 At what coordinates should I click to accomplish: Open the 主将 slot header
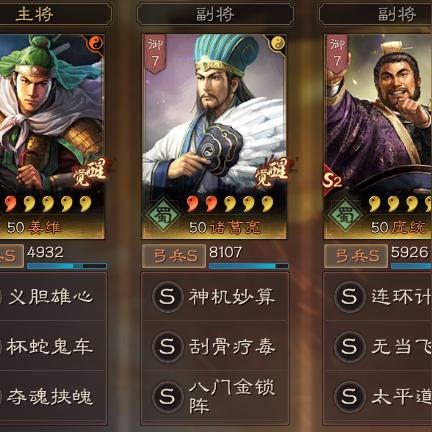pyautogui.click(x=53, y=15)
